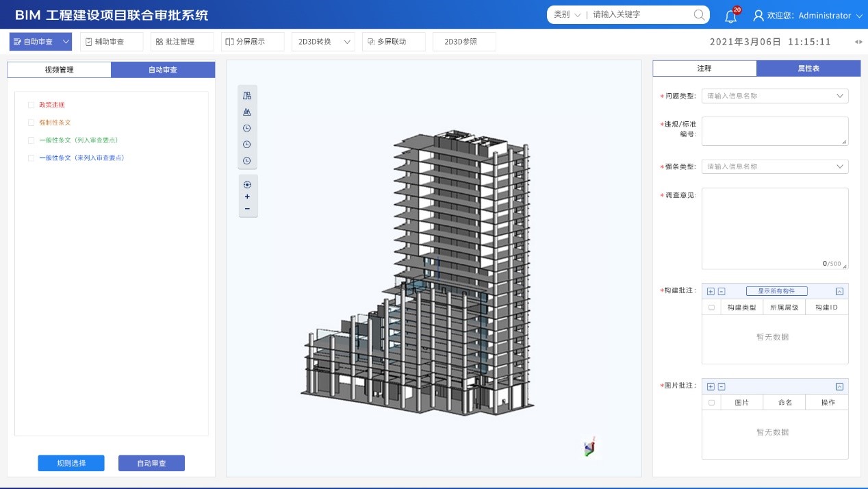868x489 pixels.
Task: Open notifications bell with 20 badge
Action: 730,16
